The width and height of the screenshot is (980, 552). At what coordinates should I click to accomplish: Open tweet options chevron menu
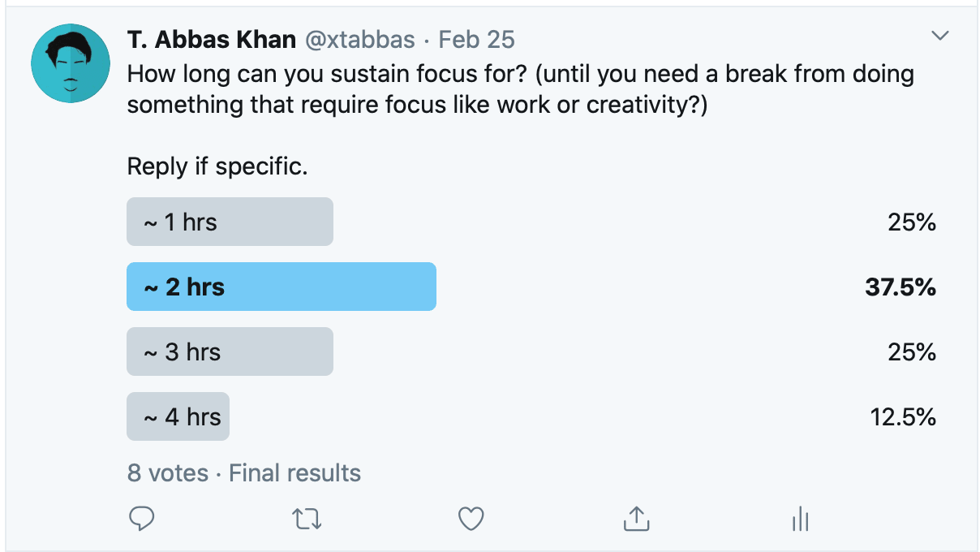coord(940,36)
